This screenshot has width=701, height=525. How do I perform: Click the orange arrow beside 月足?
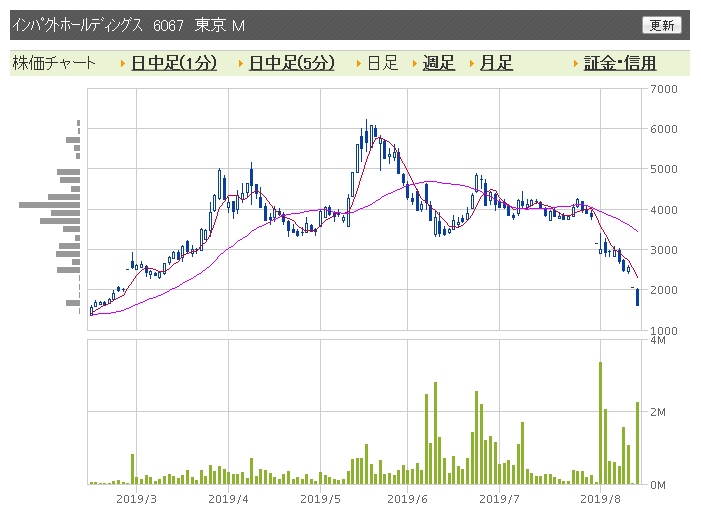pyautogui.click(x=472, y=64)
